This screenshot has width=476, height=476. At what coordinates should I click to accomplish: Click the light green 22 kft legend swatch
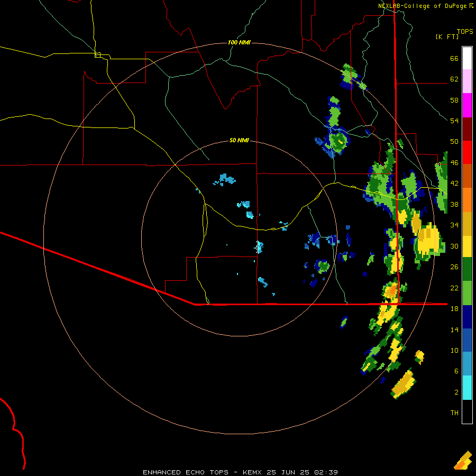pos(467,293)
